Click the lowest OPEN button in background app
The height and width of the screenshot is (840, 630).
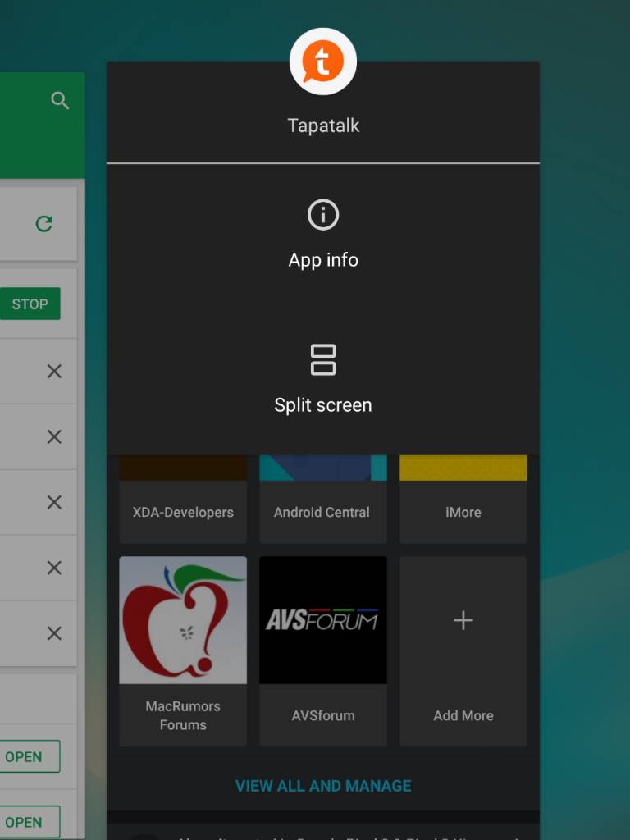[x=29, y=821]
